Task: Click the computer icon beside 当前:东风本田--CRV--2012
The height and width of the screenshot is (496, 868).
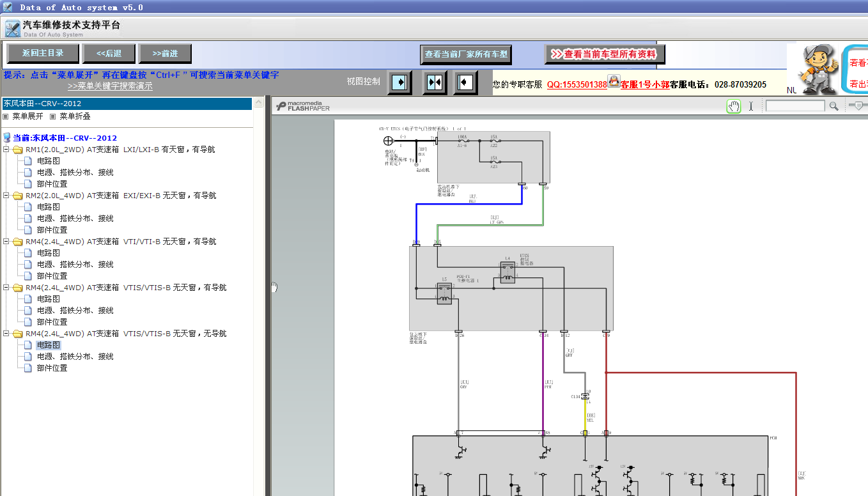Action: pos(7,137)
